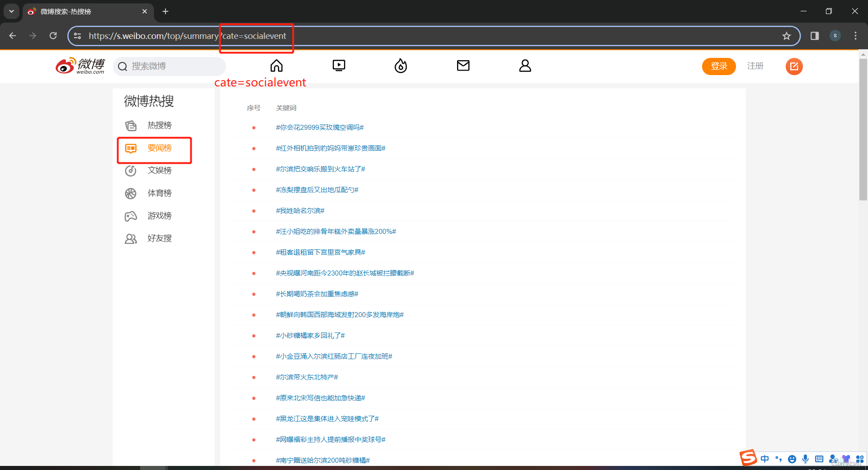Click the 微博热搜 sidebar heading
Viewport: 868px width, 470px height.
click(x=149, y=101)
